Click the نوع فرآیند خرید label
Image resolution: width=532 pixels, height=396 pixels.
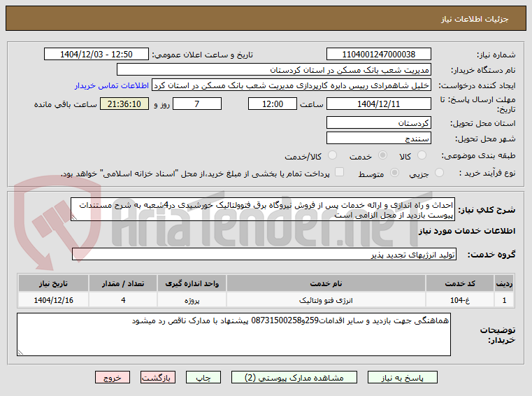click(487, 174)
